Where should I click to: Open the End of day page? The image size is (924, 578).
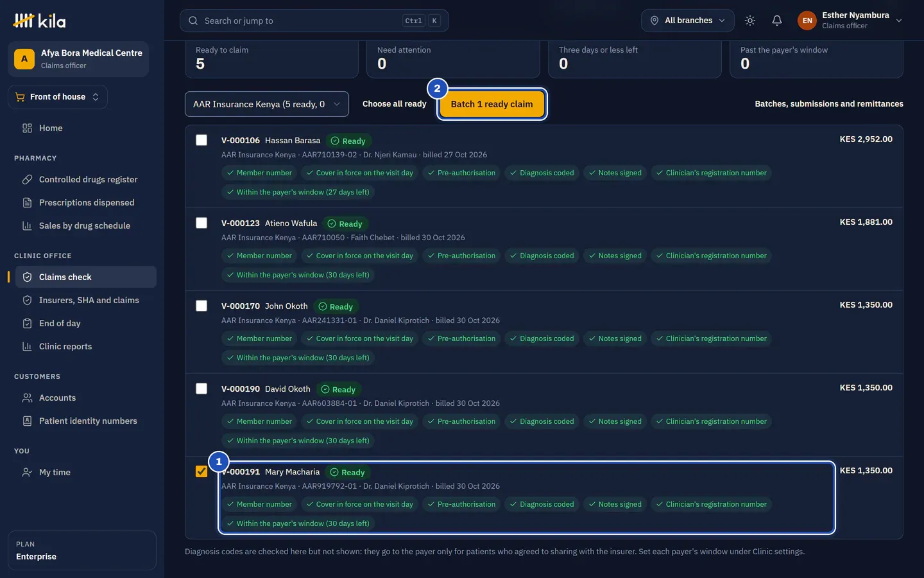click(86, 323)
